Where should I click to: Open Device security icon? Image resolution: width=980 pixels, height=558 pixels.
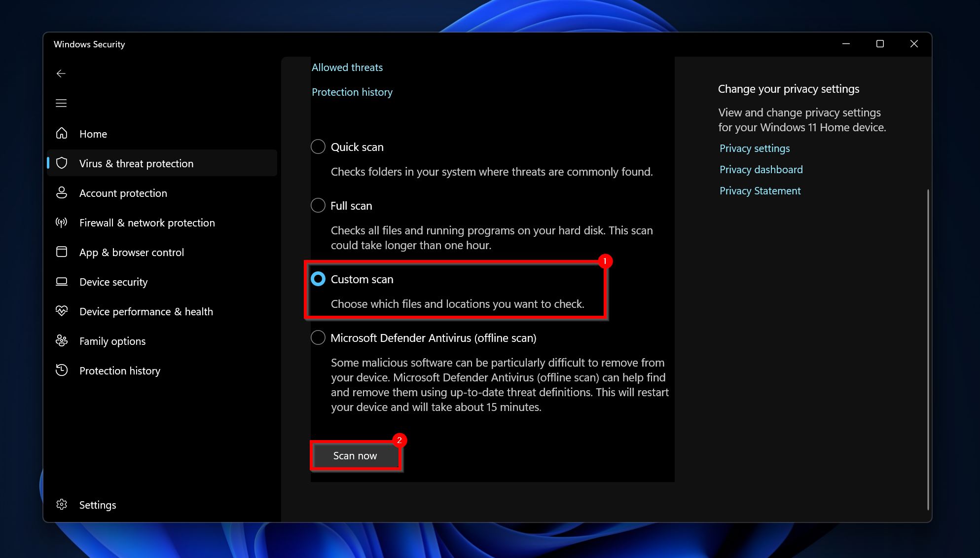pyautogui.click(x=61, y=281)
